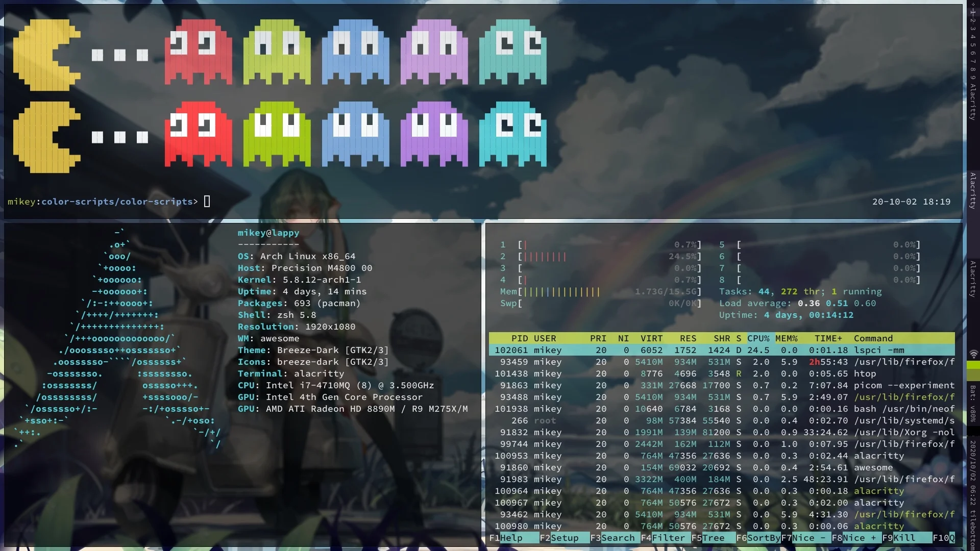Screen dimensions: 980x551
Task: Select alacritty process row PID 100980
Action: point(722,526)
